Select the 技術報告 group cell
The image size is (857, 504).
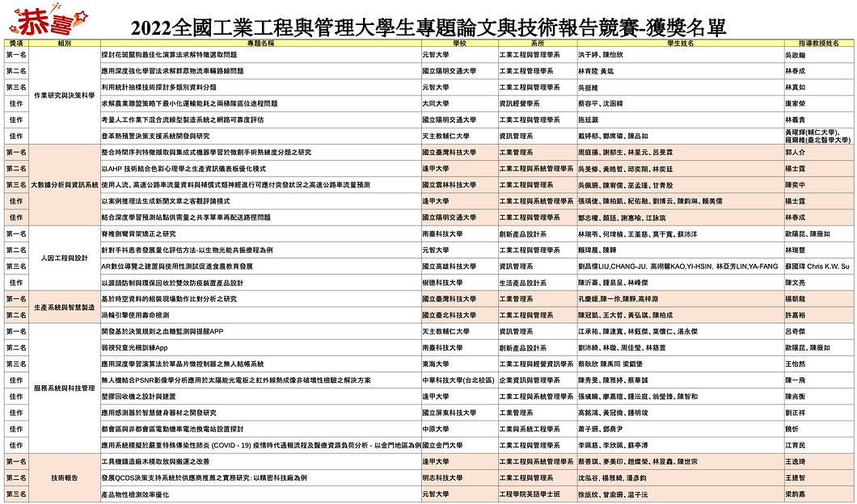(x=64, y=478)
